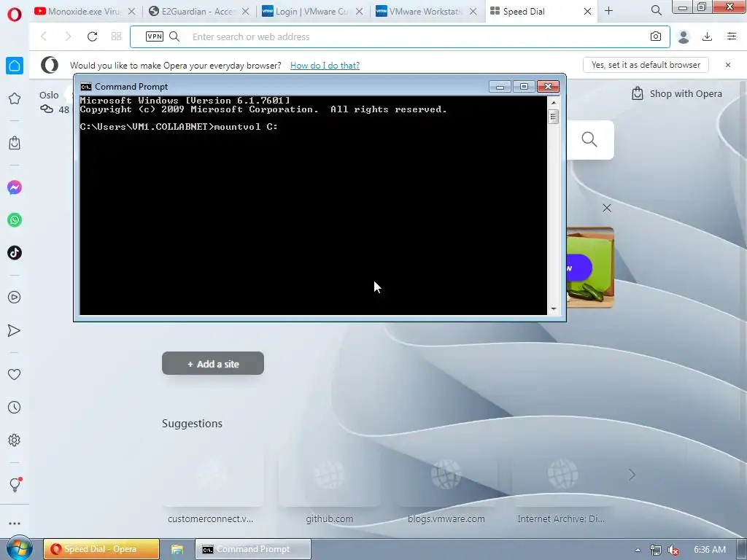Select Speed Dial - Opera taskbar button
Image resolution: width=747 pixels, height=560 pixels.
click(x=101, y=549)
